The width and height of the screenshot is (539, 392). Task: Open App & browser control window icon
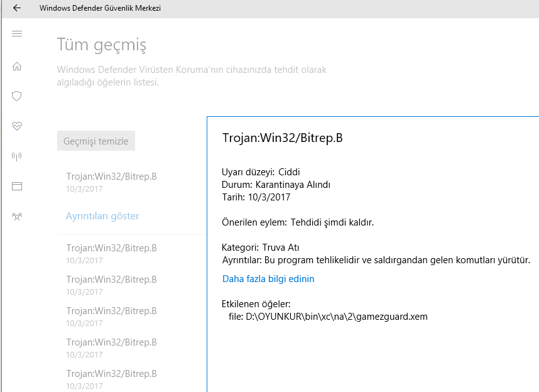pos(17,187)
